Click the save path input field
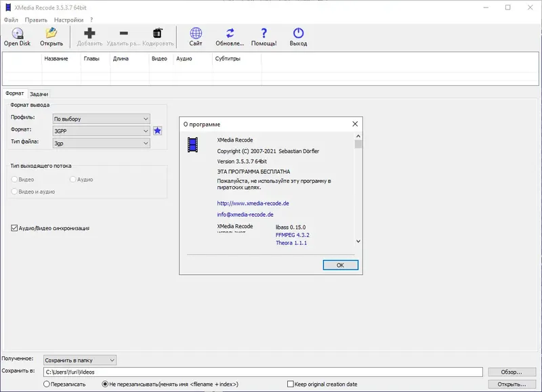 262,372
